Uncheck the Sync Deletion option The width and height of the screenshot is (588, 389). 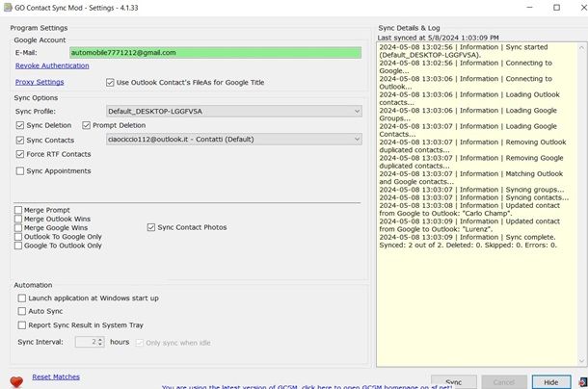[x=21, y=125]
